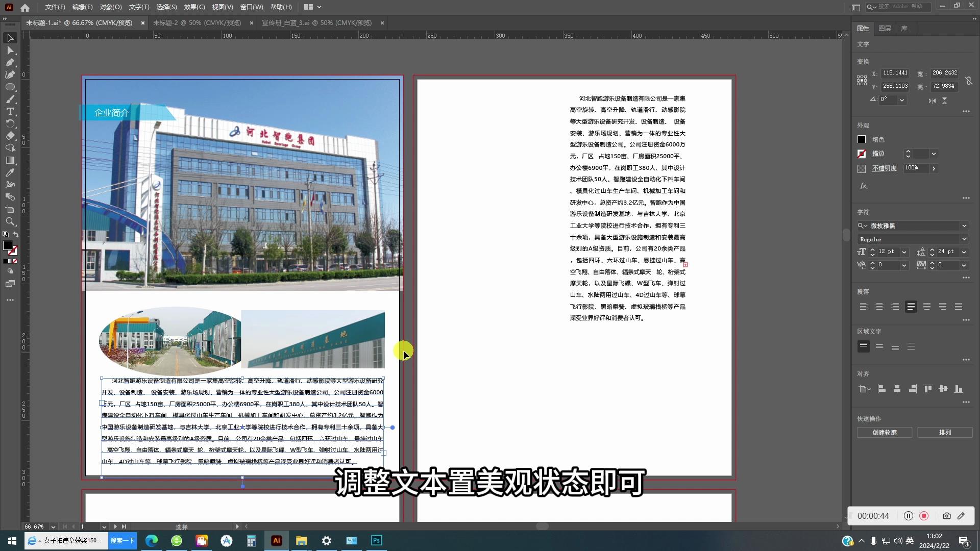The height and width of the screenshot is (551, 980).
Task: Open the tracking value dropdown
Action: click(x=964, y=265)
